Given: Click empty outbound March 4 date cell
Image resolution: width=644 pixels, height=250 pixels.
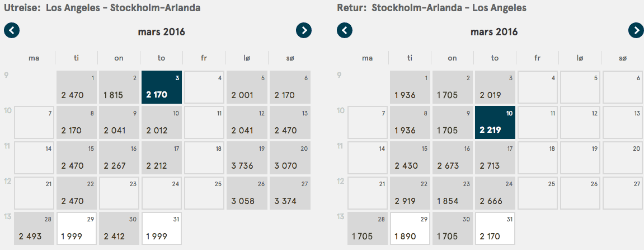Looking at the screenshot, I should (204, 87).
